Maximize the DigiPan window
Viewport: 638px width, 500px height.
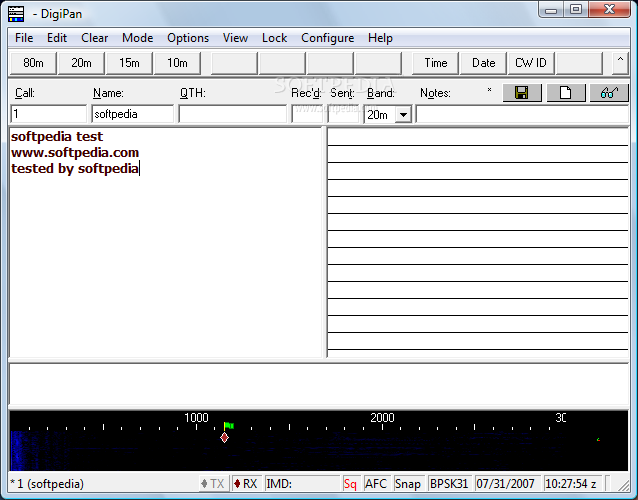pos(576,9)
